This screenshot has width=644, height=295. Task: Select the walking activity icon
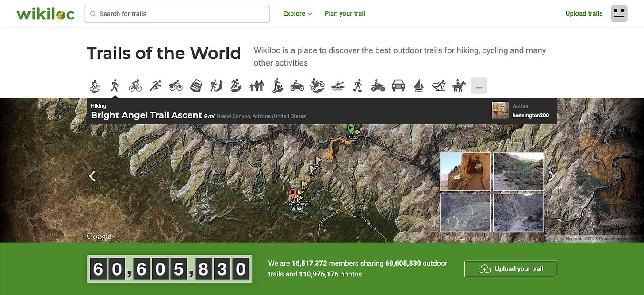[x=358, y=85]
